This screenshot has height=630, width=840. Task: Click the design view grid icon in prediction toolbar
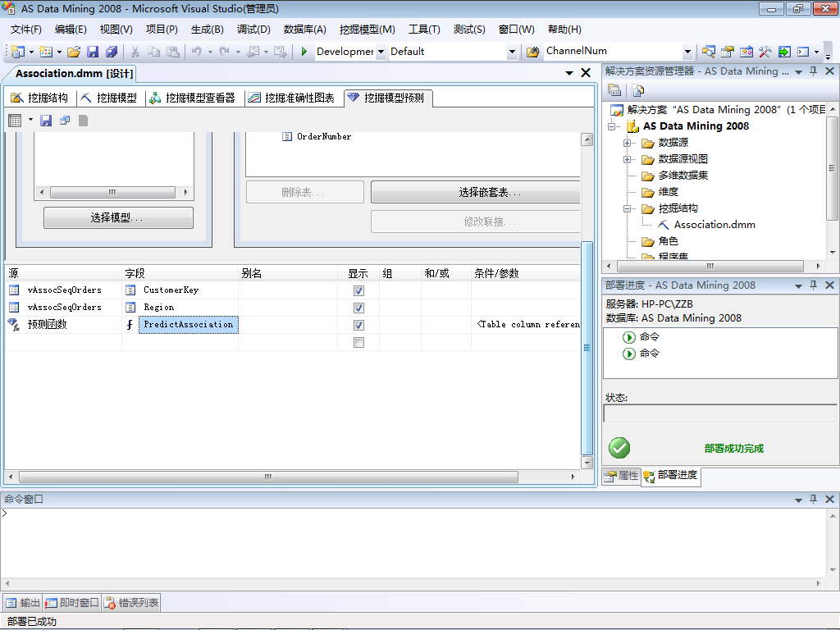(x=15, y=121)
